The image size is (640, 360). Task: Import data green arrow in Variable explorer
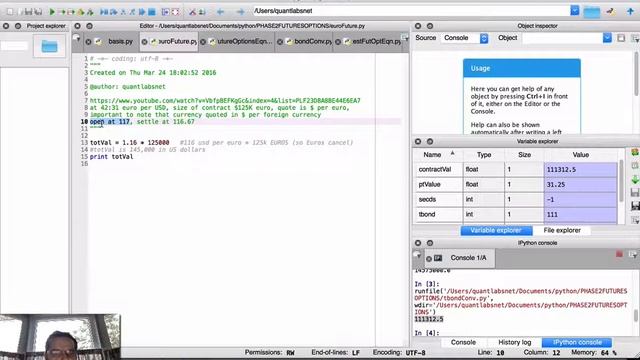point(635,179)
